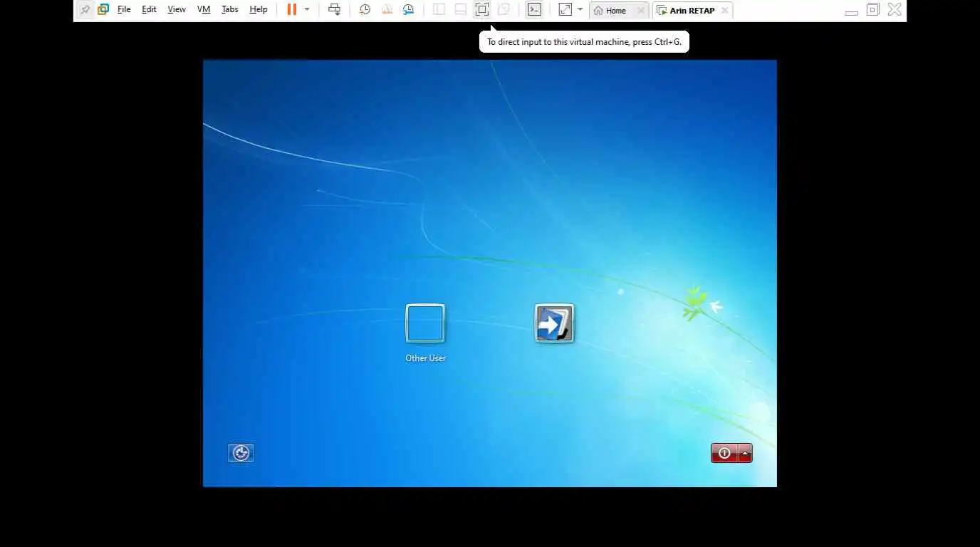Restore the VMware window size
Image resolution: width=980 pixels, height=547 pixels.
pyautogui.click(x=872, y=10)
